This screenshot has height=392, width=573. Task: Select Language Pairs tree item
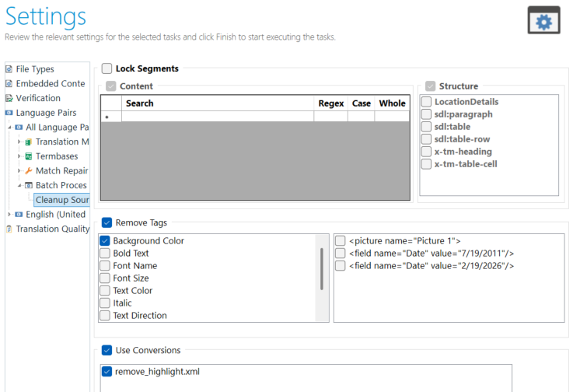(x=46, y=113)
